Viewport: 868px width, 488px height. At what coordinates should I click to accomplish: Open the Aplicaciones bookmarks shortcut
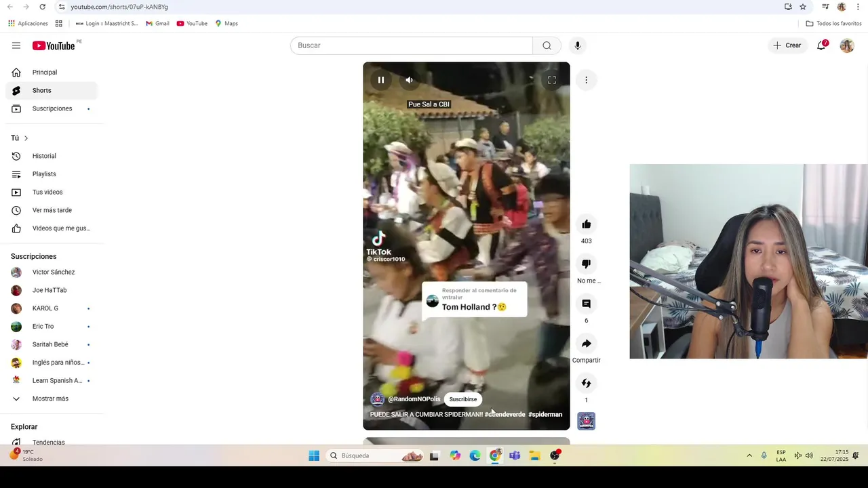coord(28,23)
